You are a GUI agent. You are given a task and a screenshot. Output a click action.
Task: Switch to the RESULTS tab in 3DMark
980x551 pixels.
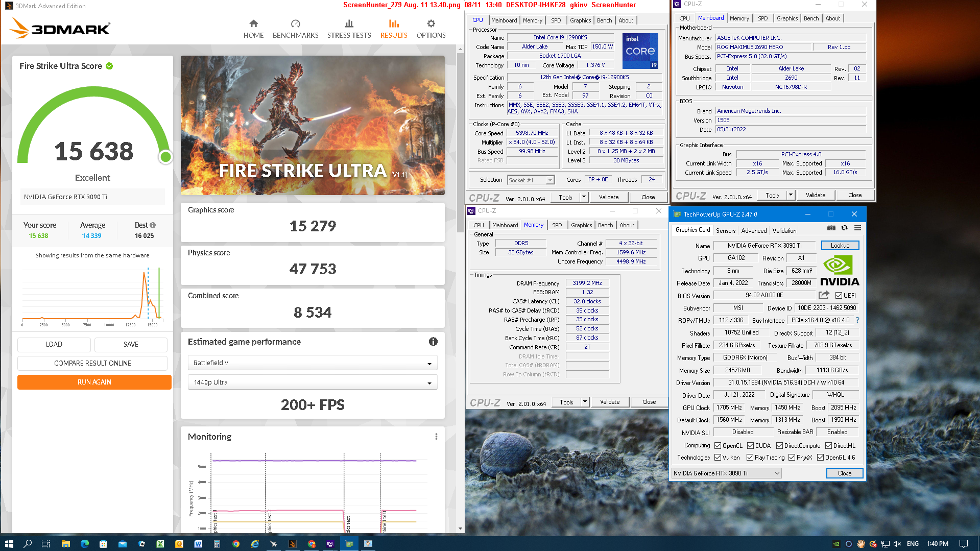[394, 29]
